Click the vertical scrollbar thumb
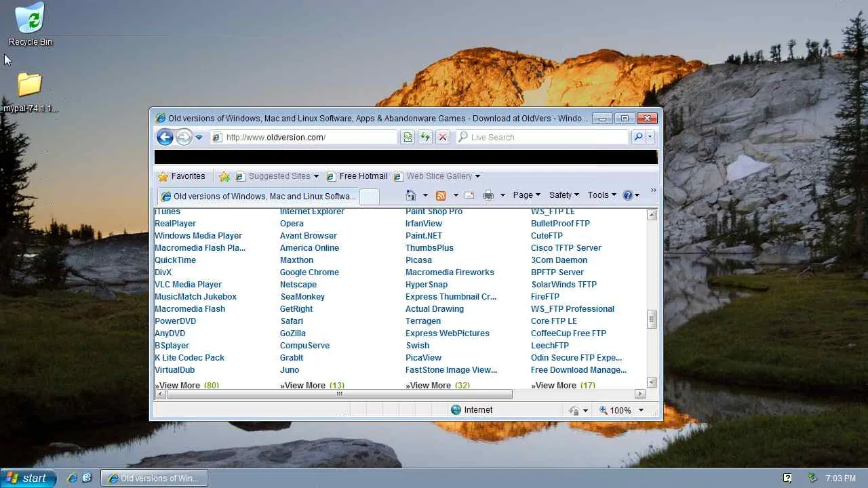 tap(652, 319)
